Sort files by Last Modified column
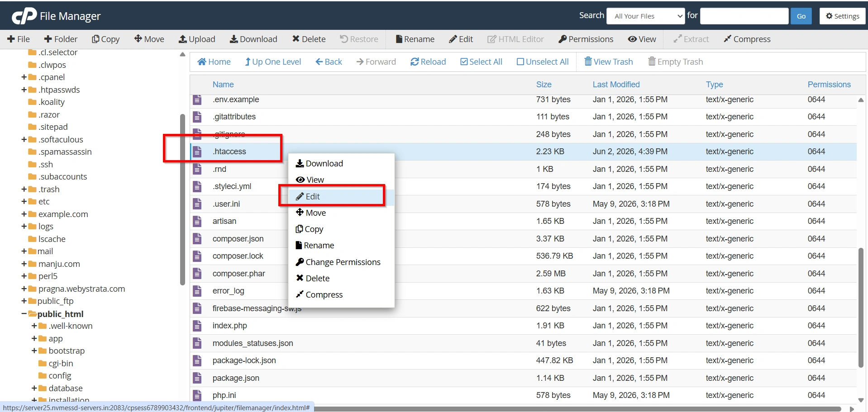 [x=616, y=85]
